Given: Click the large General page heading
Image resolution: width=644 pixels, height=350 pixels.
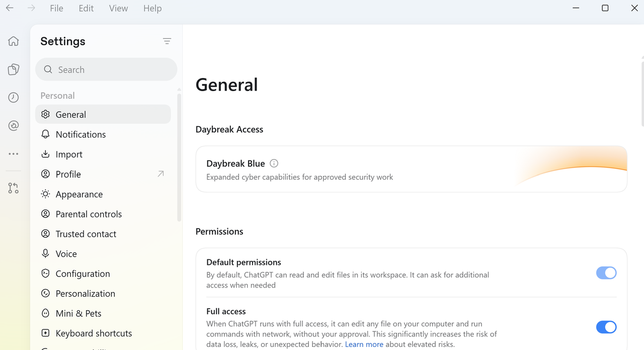Looking at the screenshot, I should (227, 85).
